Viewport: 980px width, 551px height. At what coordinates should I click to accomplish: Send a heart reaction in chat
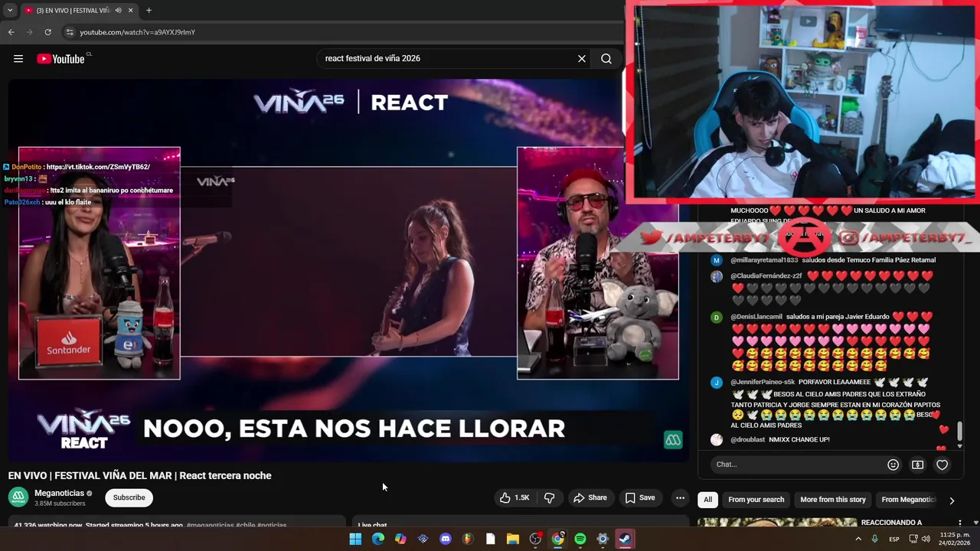point(942,465)
